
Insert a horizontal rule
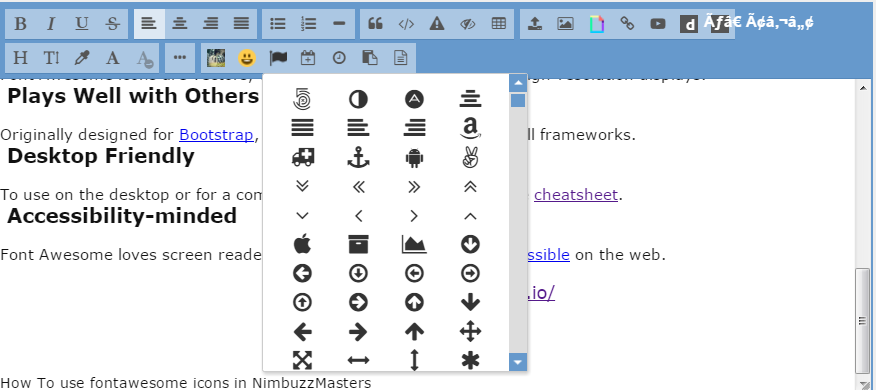click(x=339, y=24)
